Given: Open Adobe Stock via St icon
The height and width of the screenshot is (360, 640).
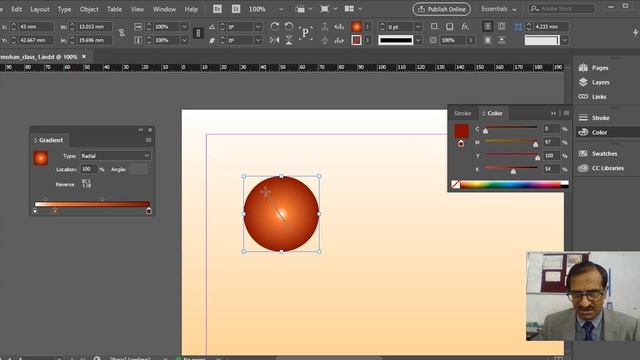Looking at the screenshot, I should 236,9.
